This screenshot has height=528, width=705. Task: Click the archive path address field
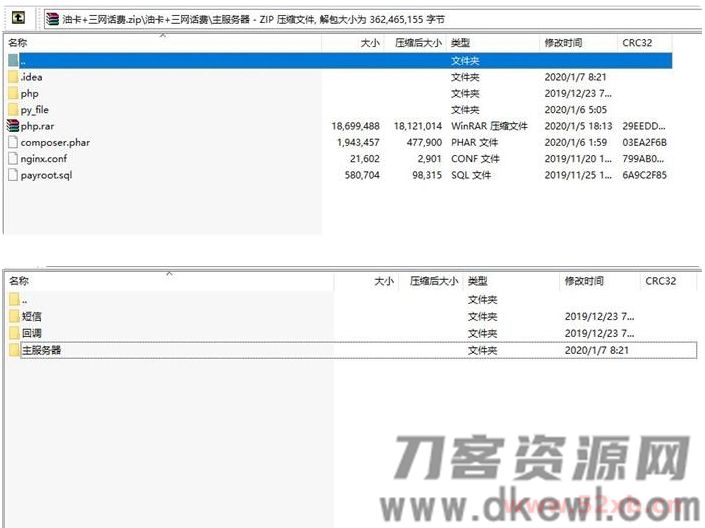[x=373, y=19]
